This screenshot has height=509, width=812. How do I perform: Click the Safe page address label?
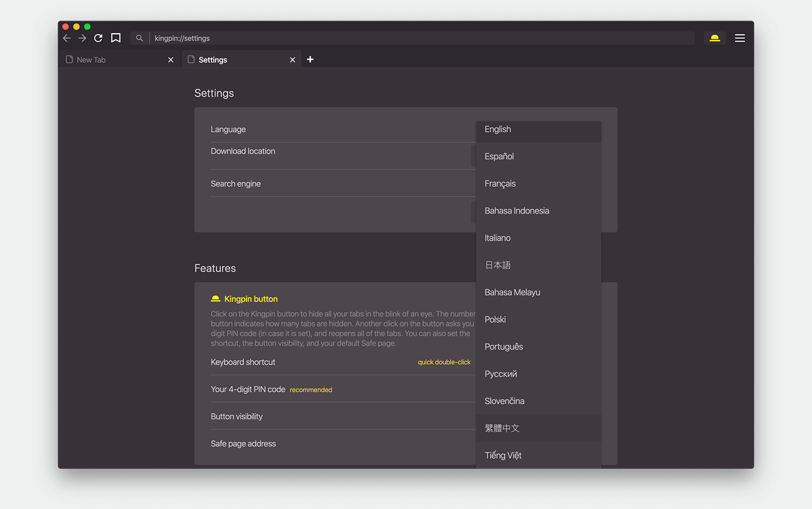243,444
